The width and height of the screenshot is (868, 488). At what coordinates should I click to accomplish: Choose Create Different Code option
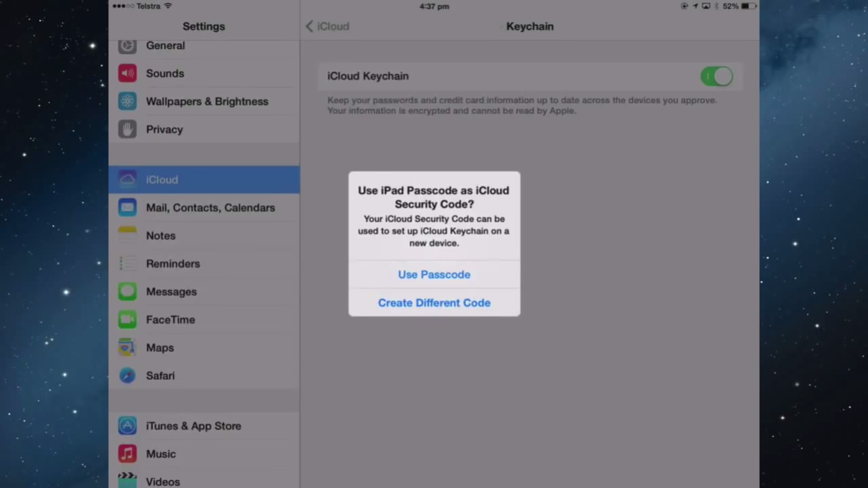[434, 303]
